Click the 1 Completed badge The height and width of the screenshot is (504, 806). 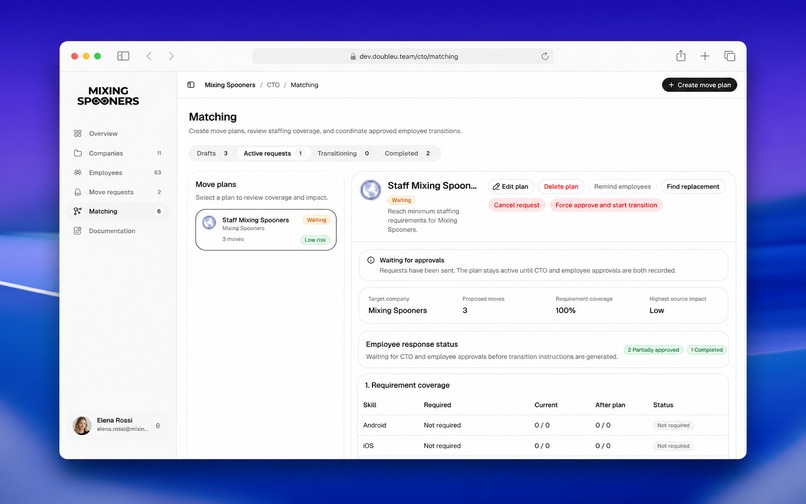(x=707, y=350)
